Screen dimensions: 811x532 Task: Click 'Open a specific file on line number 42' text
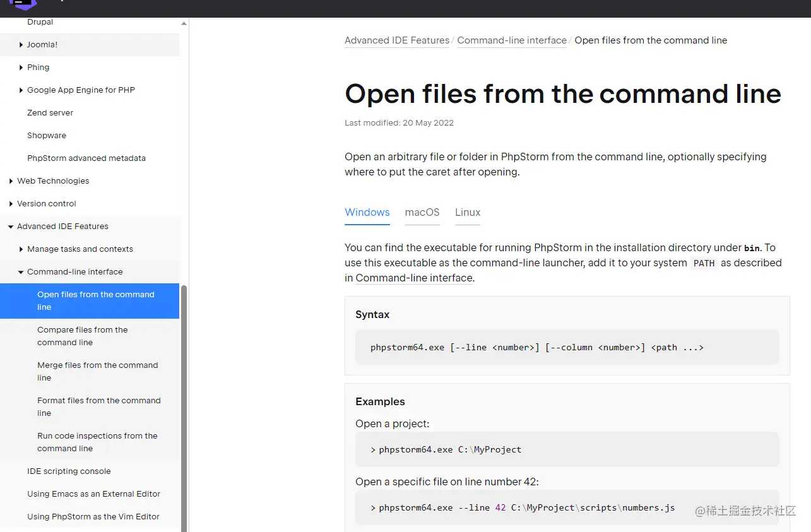pyautogui.click(x=447, y=482)
